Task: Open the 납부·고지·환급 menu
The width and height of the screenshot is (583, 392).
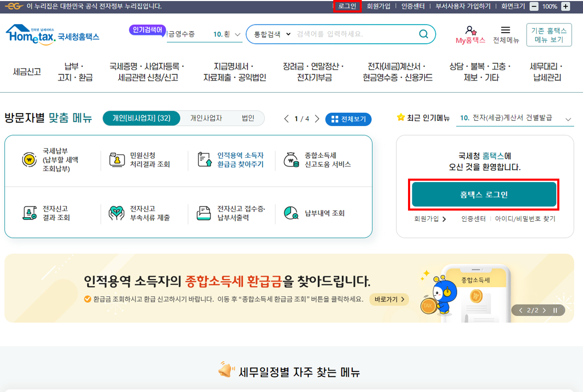Action: pyautogui.click(x=75, y=72)
